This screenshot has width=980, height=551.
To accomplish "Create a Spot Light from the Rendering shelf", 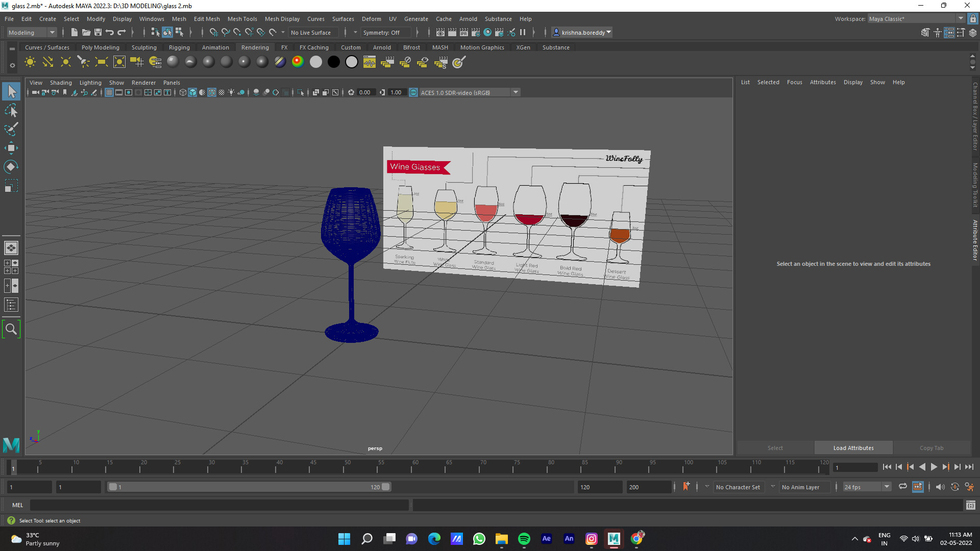I will pos(83,62).
